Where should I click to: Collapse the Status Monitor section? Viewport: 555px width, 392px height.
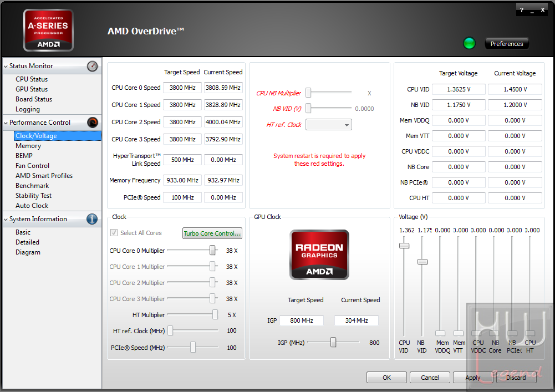click(x=6, y=66)
